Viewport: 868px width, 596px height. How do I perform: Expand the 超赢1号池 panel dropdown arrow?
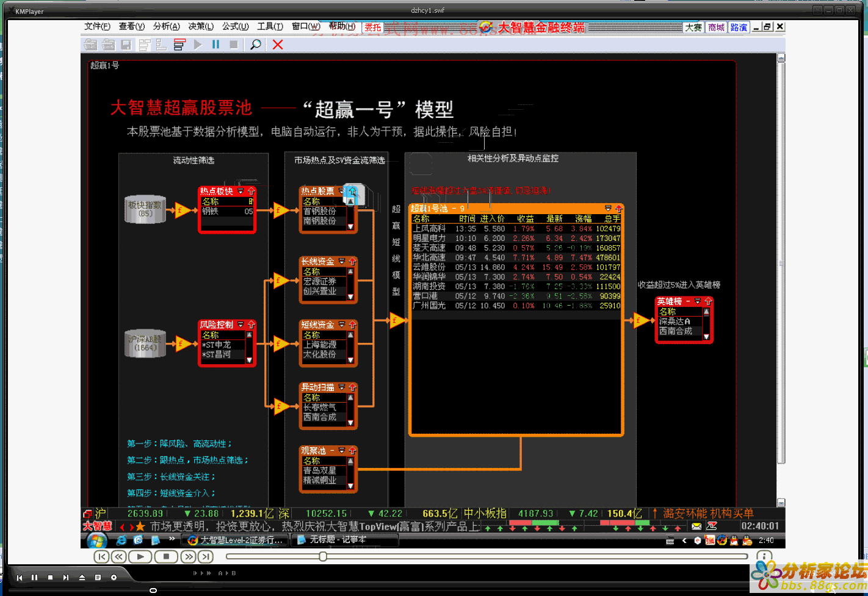point(608,208)
